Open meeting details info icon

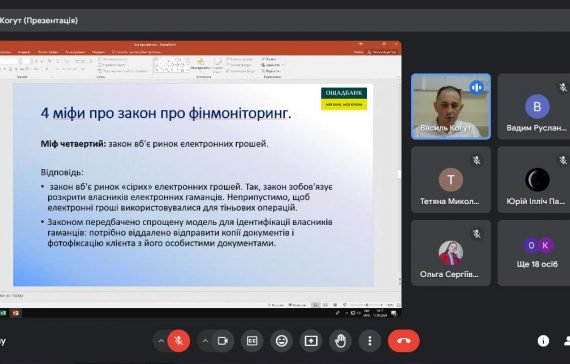[543, 341]
